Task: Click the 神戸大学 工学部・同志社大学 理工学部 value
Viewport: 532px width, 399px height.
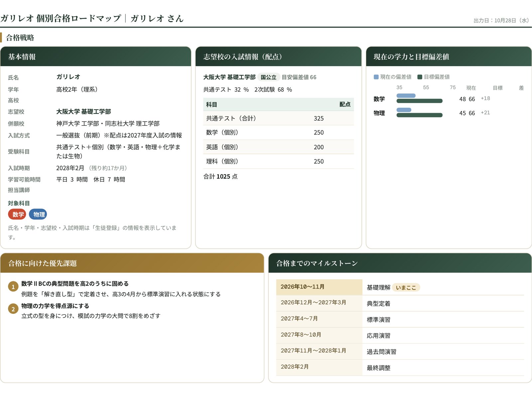Action: point(108,123)
